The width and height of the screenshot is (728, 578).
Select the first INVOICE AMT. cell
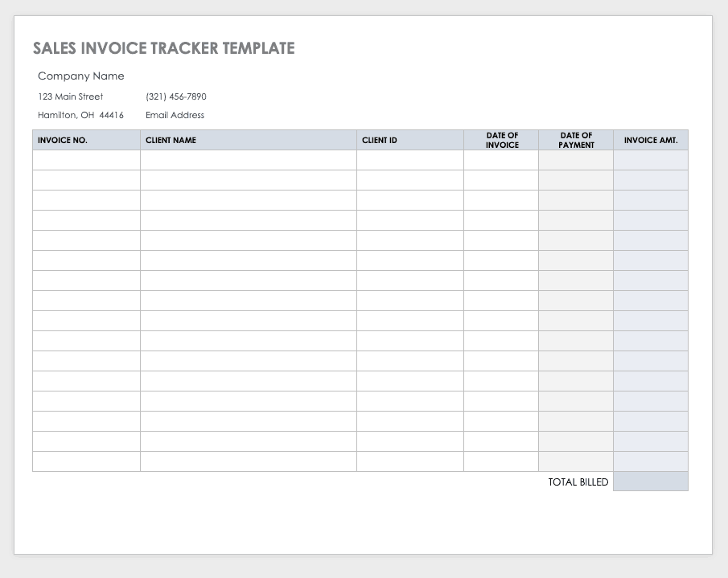point(650,160)
